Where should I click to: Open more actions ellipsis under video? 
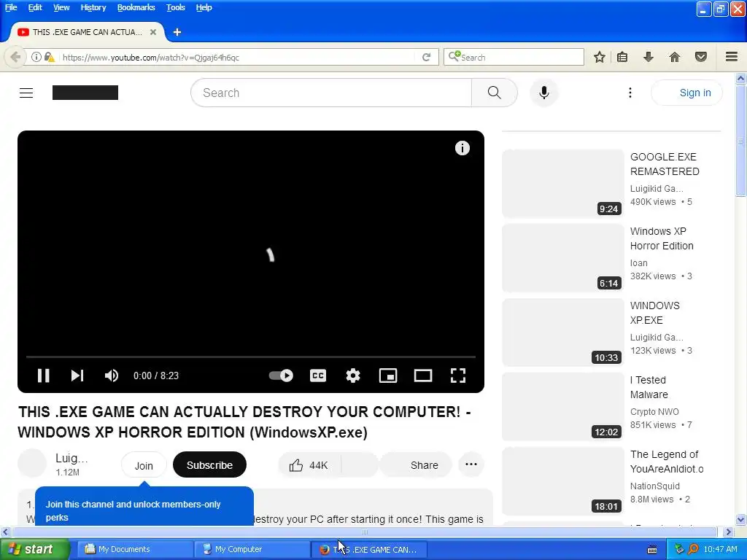(471, 464)
